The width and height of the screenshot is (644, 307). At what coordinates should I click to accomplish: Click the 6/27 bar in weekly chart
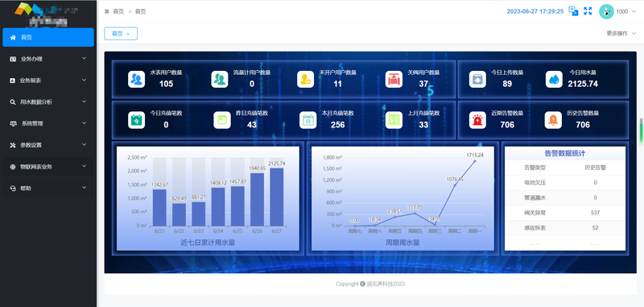pos(276,197)
